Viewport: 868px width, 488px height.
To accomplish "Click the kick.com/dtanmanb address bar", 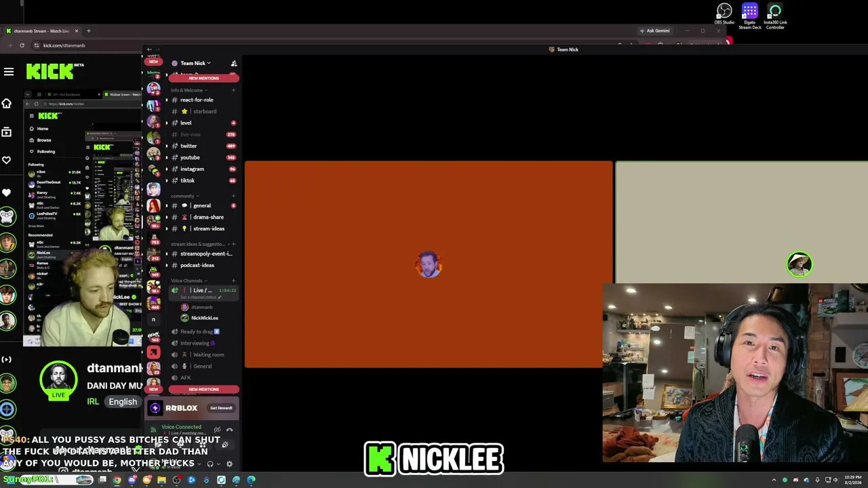I will 64,45.
